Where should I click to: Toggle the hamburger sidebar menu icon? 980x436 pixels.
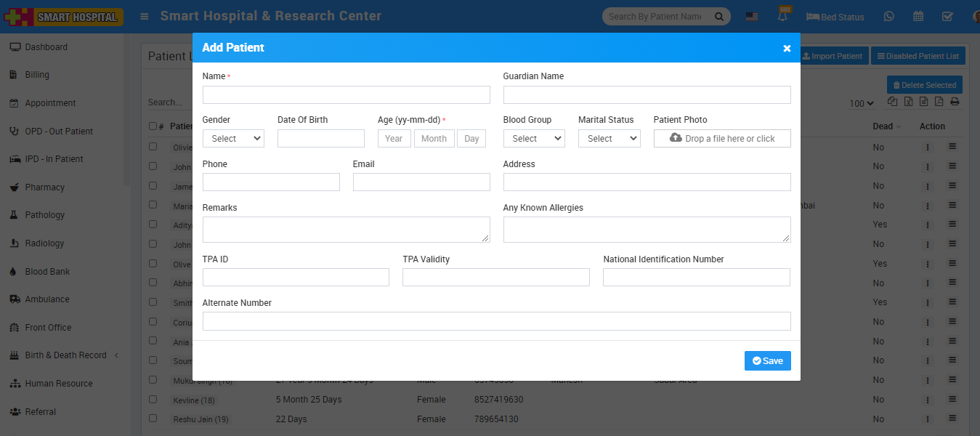coord(145,17)
